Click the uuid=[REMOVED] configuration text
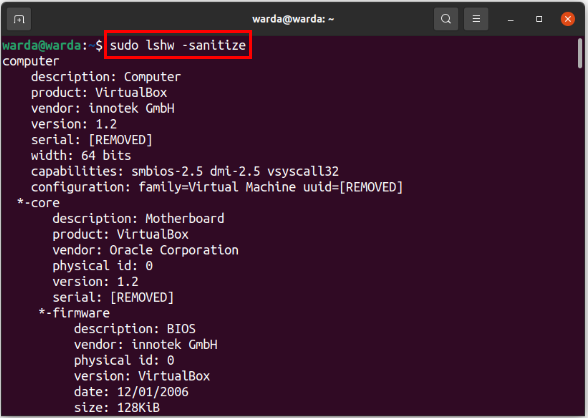588x418 pixels. pyautogui.click(x=353, y=187)
